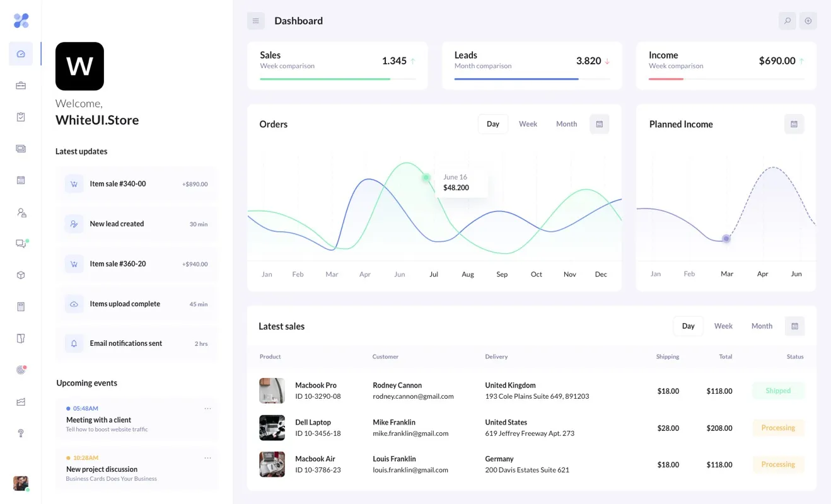Expand options on the Meeting with a client event
Image resolution: width=831 pixels, height=504 pixels.
pos(208,408)
